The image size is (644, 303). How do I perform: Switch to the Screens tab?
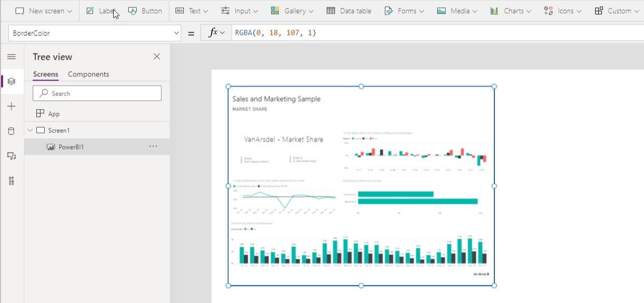click(x=46, y=74)
